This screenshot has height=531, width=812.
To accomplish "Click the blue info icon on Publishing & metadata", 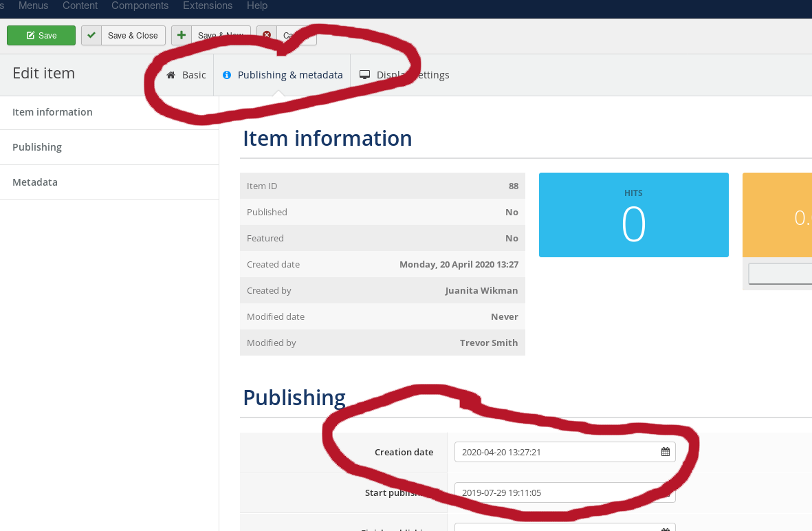I will click(227, 75).
